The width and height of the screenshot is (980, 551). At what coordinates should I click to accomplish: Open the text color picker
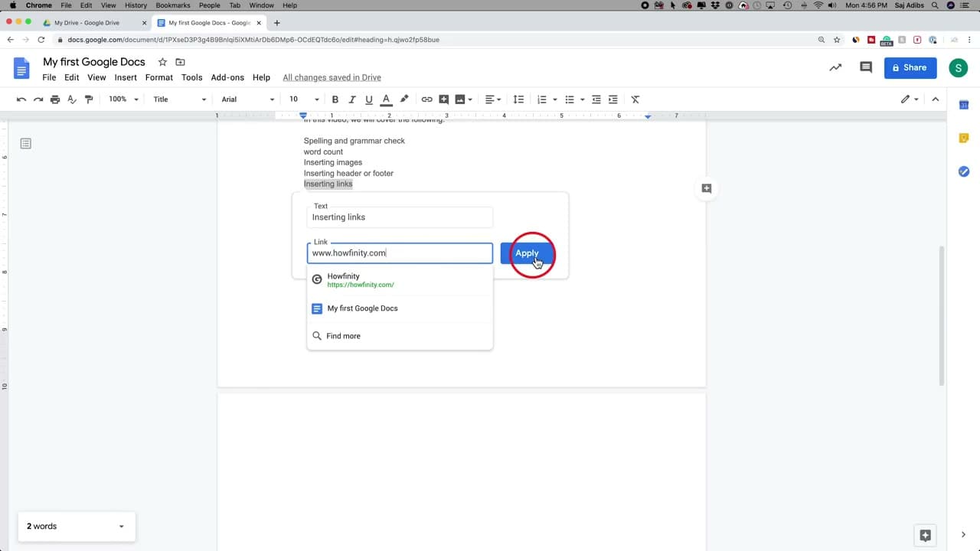[x=386, y=99]
